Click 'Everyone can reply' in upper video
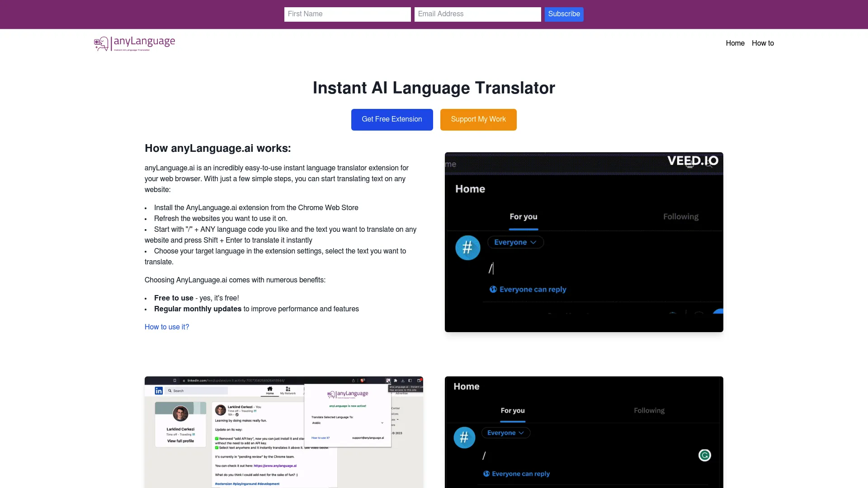Viewport: 868px width, 488px height. [528, 289]
